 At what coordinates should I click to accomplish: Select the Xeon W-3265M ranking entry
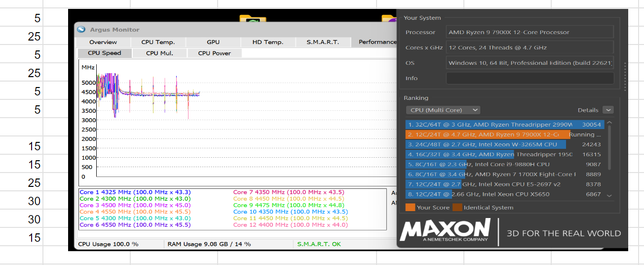(x=504, y=144)
